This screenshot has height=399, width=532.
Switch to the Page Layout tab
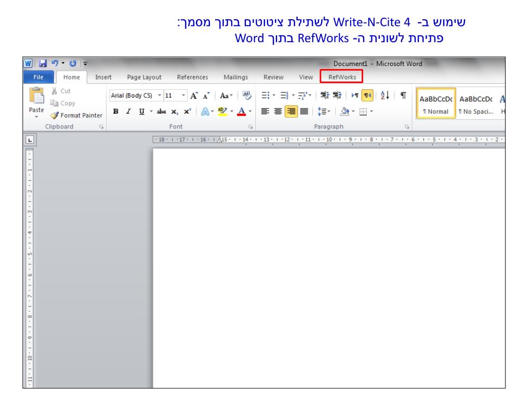pos(144,77)
